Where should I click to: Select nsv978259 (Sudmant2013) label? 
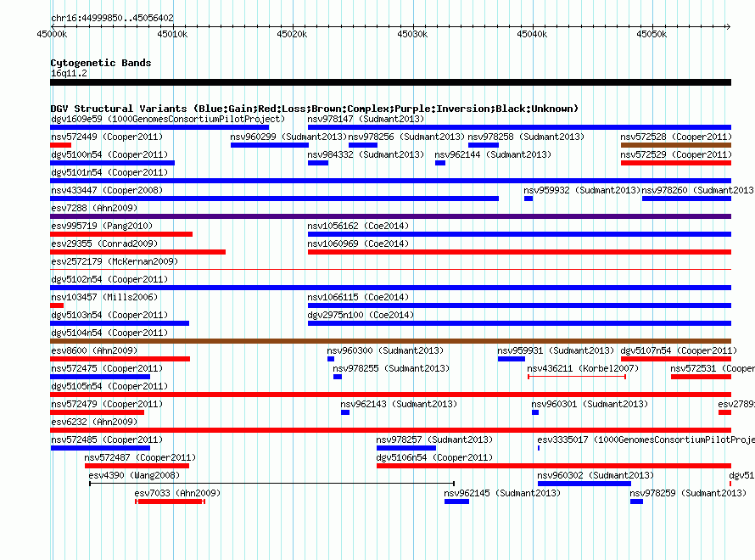coord(688,493)
